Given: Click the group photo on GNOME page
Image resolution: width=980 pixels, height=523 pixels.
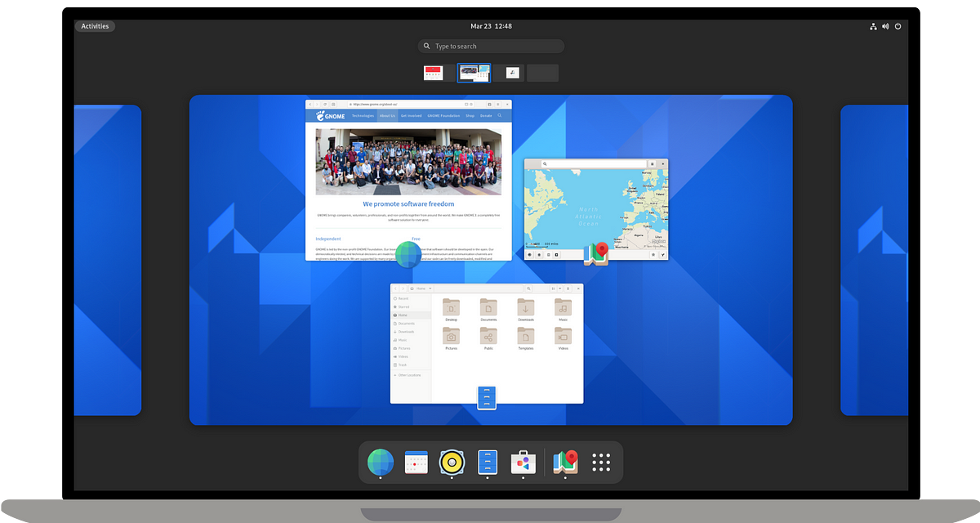Looking at the screenshot, I should pos(408,162).
